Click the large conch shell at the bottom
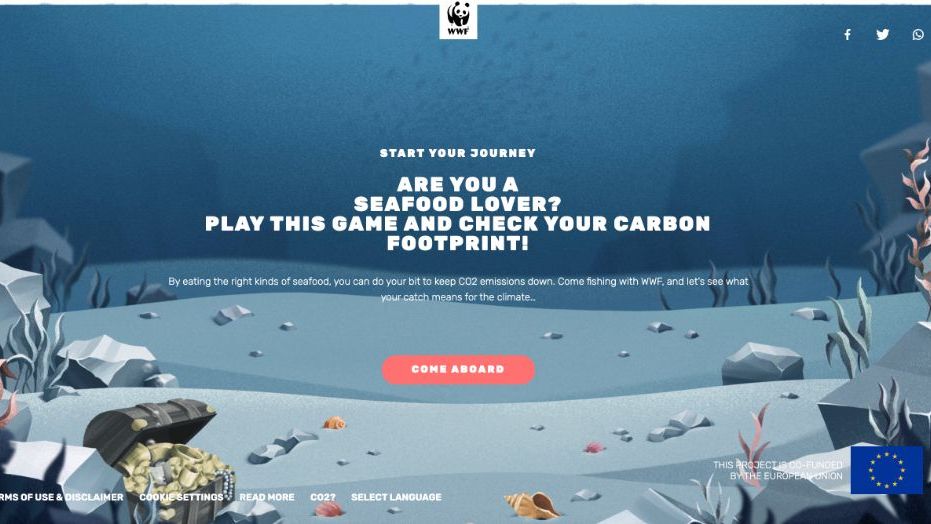931x524 pixels. 532,506
